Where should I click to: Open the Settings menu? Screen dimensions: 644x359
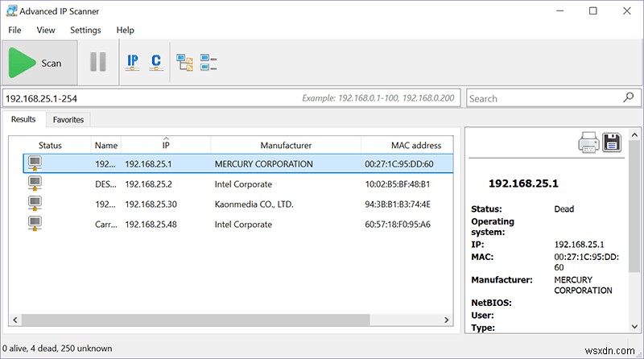click(x=85, y=30)
